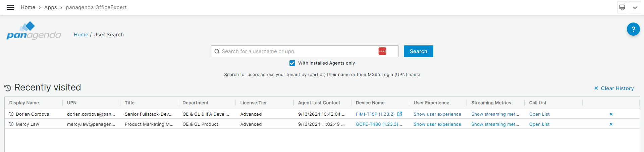Go to Home in the top breadcrumb
Image resolution: width=644 pixels, height=152 pixels.
28,7
